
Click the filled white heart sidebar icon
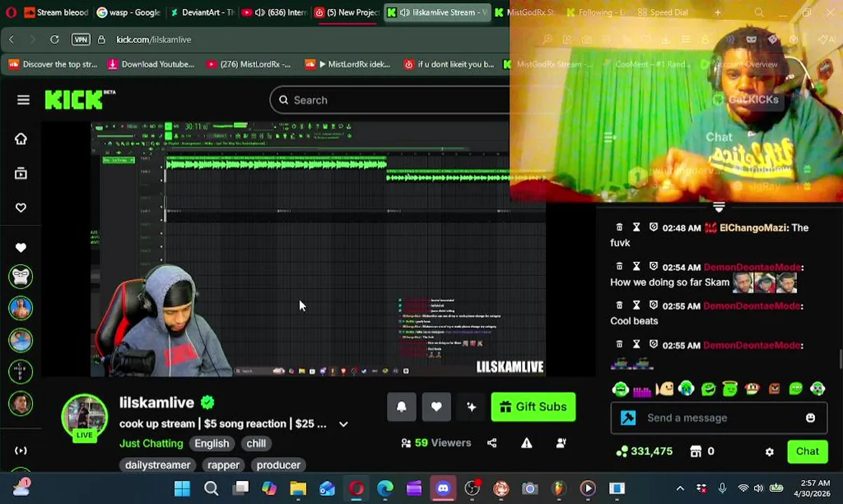pyautogui.click(x=20, y=248)
